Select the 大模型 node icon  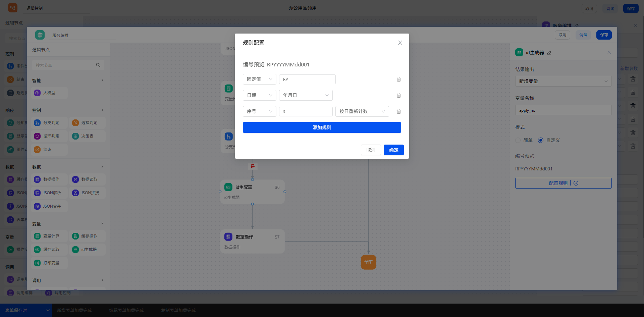point(37,93)
